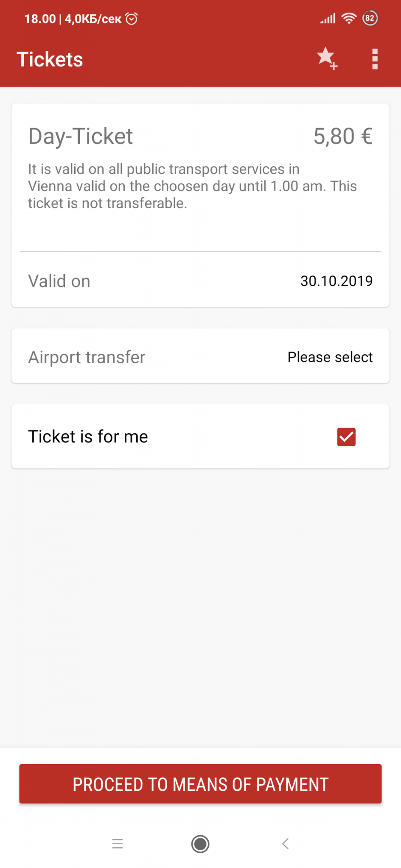Tap the Day-Ticket title
The height and width of the screenshot is (868, 401).
81,136
